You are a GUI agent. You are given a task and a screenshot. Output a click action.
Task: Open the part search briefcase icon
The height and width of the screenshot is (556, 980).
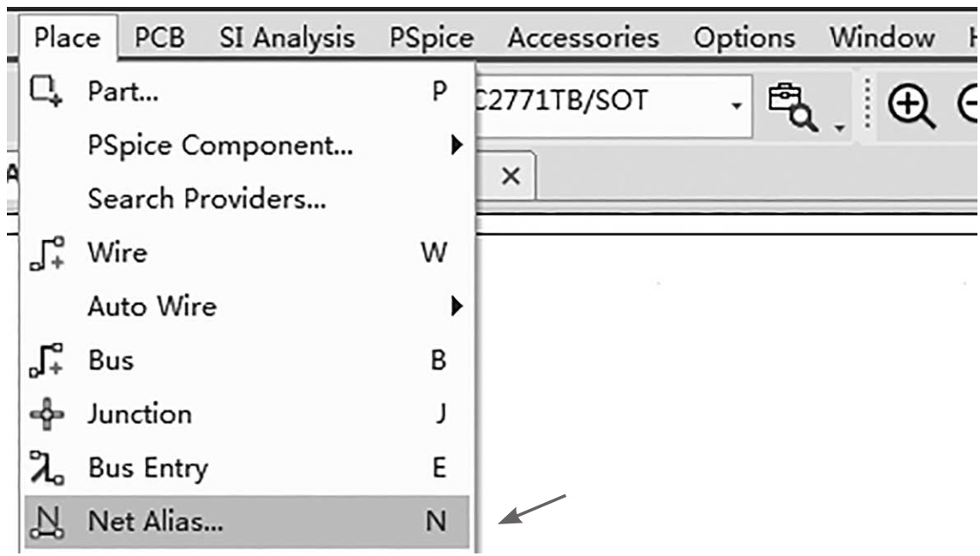[x=792, y=107]
